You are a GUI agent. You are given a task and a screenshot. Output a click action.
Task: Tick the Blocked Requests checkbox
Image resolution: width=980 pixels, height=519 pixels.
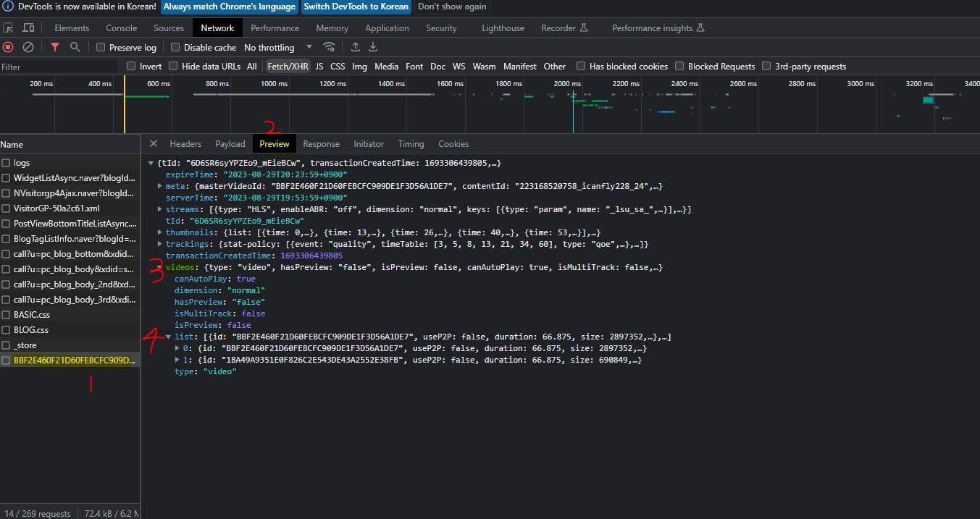click(679, 66)
